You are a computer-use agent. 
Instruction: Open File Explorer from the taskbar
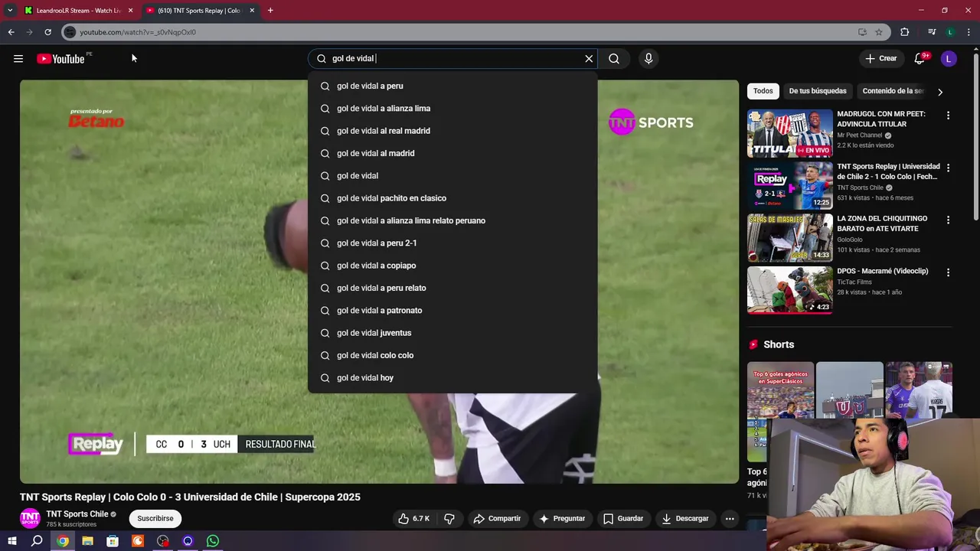(x=87, y=541)
